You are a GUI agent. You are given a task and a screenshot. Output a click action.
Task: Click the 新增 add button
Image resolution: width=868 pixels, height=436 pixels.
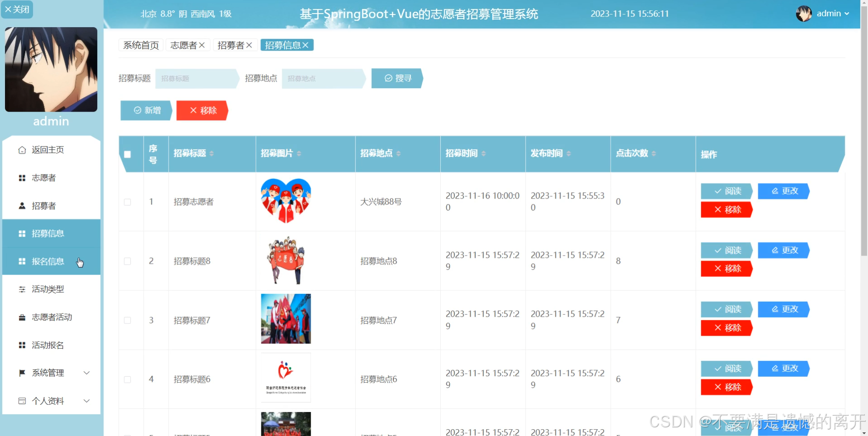click(146, 111)
